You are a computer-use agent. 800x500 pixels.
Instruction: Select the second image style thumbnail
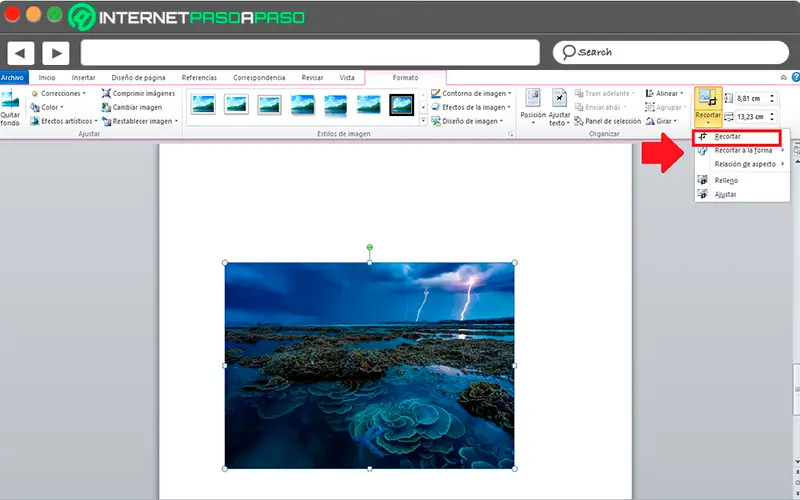(x=236, y=104)
